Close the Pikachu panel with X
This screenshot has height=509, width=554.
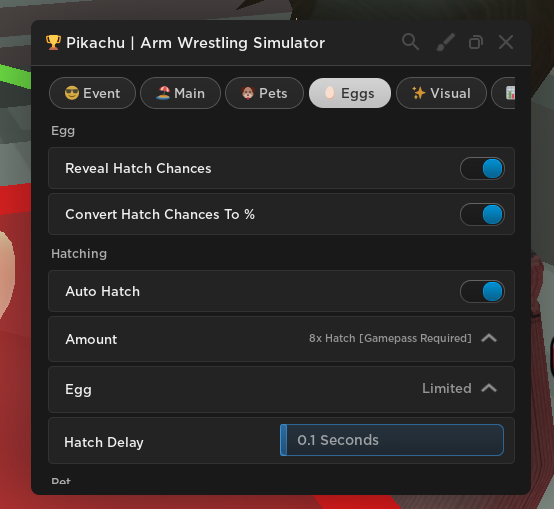tap(506, 42)
